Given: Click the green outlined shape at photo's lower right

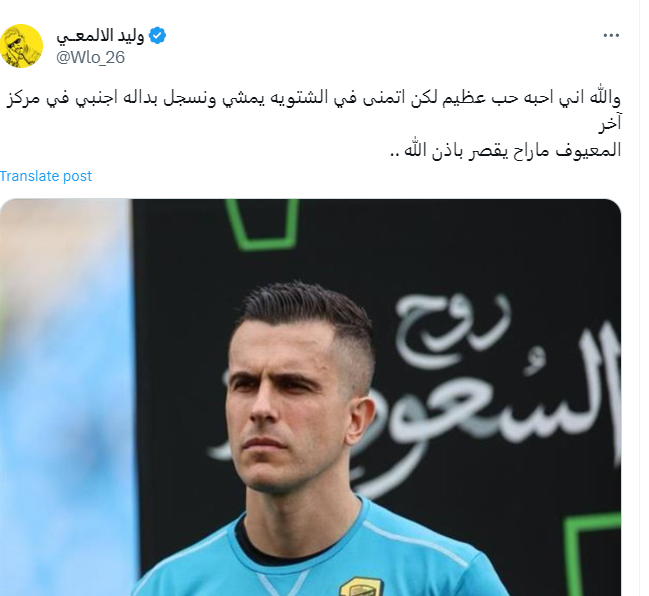Looking at the screenshot, I should tap(593, 555).
